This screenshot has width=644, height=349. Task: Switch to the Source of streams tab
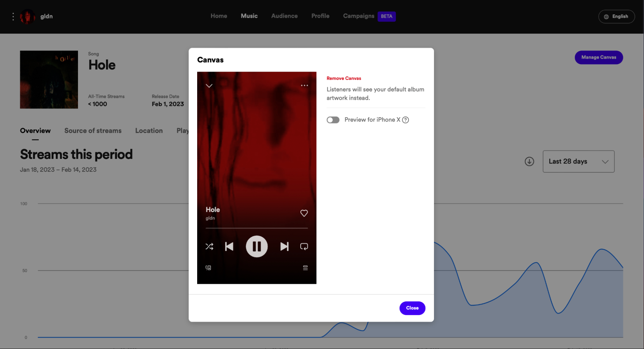pyautogui.click(x=93, y=131)
